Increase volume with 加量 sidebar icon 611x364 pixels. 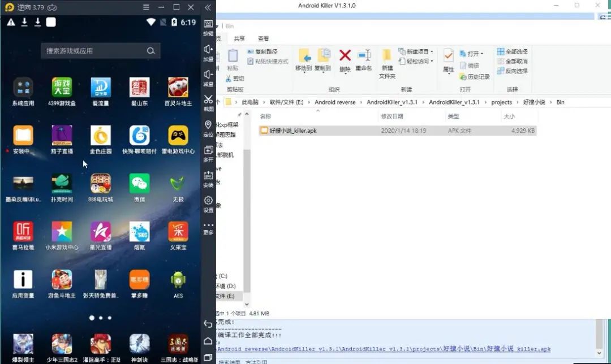208,49
